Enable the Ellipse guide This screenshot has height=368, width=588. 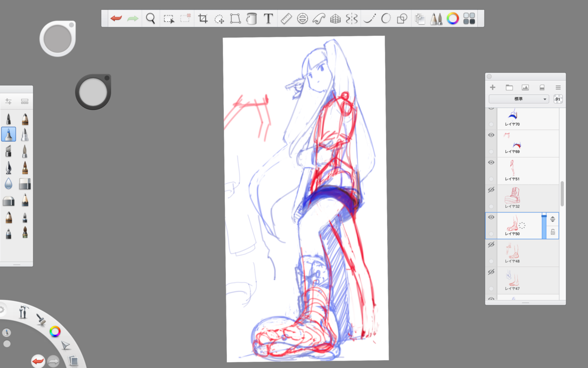click(302, 19)
